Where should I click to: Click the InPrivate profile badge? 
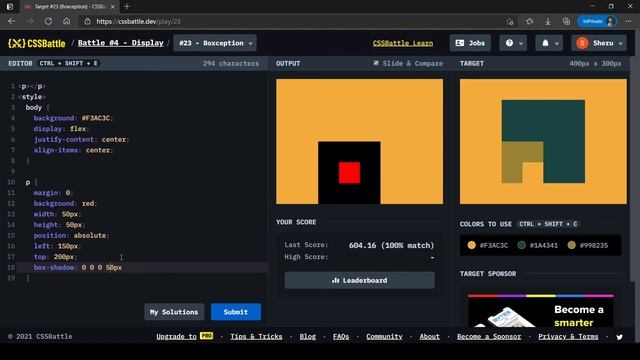coord(597,21)
